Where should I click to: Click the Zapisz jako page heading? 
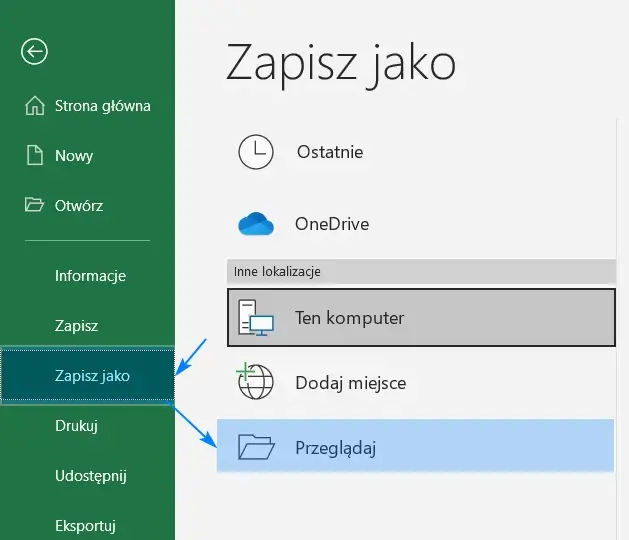click(341, 65)
